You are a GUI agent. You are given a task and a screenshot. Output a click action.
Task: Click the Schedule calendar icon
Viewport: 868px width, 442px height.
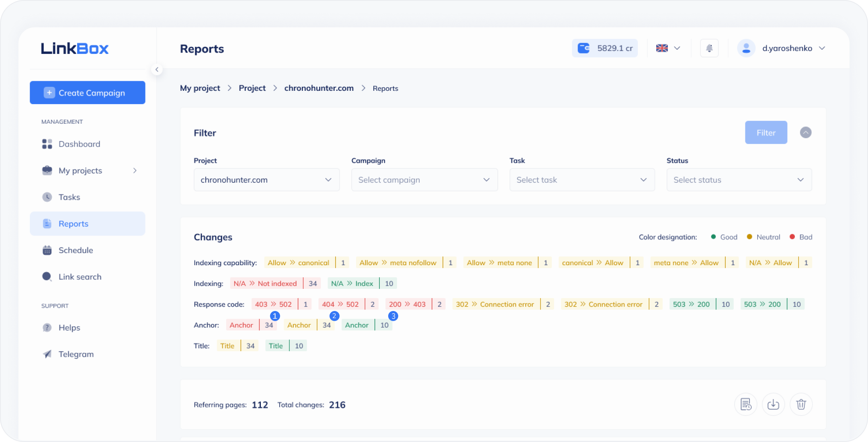(47, 250)
